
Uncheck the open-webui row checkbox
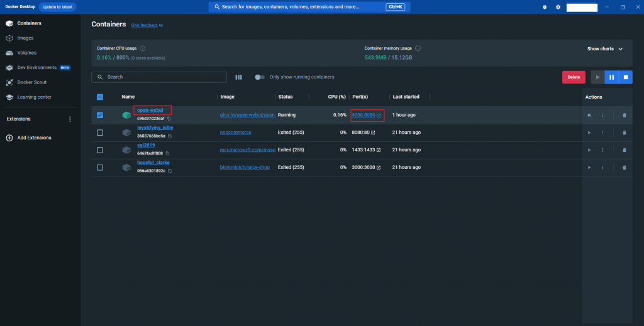100,115
